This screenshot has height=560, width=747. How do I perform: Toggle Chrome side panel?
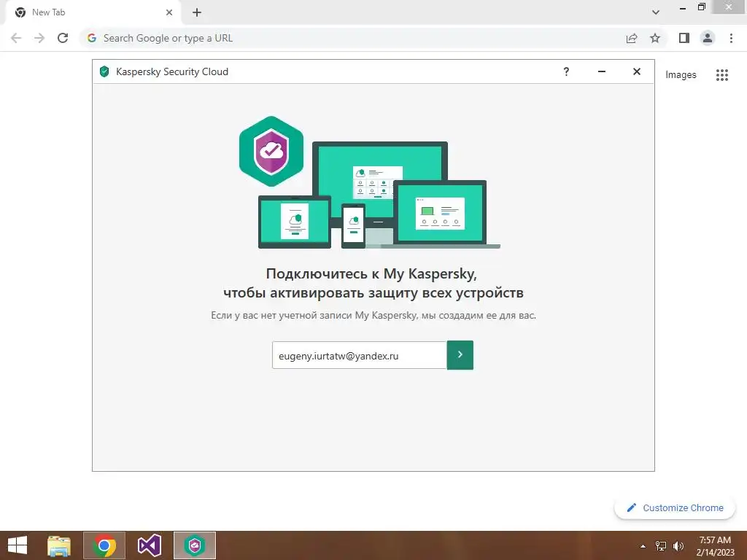click(x=684, y=38)
